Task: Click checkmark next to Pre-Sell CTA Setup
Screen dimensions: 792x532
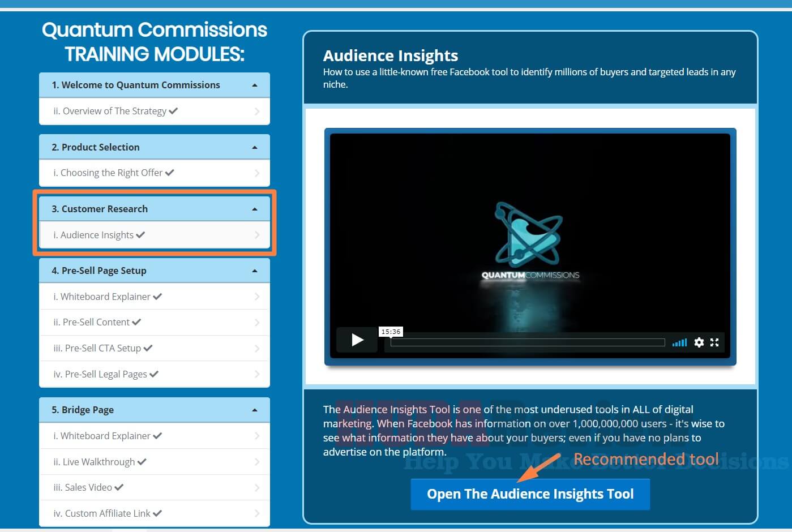Action: tap(148, 347)
